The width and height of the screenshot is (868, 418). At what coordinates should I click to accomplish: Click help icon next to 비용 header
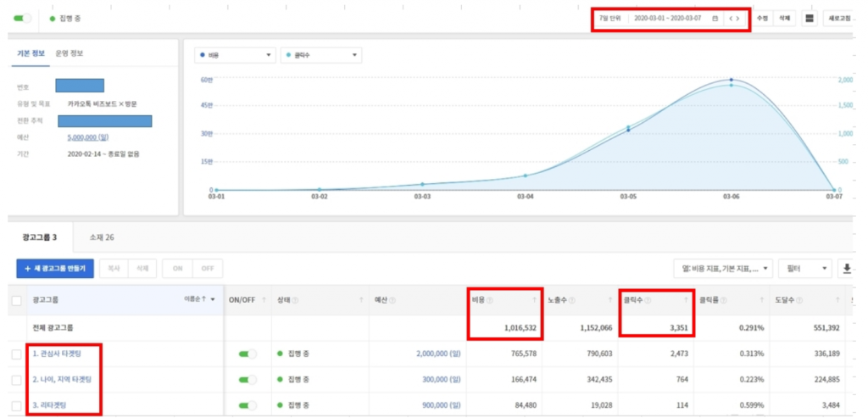490,300
